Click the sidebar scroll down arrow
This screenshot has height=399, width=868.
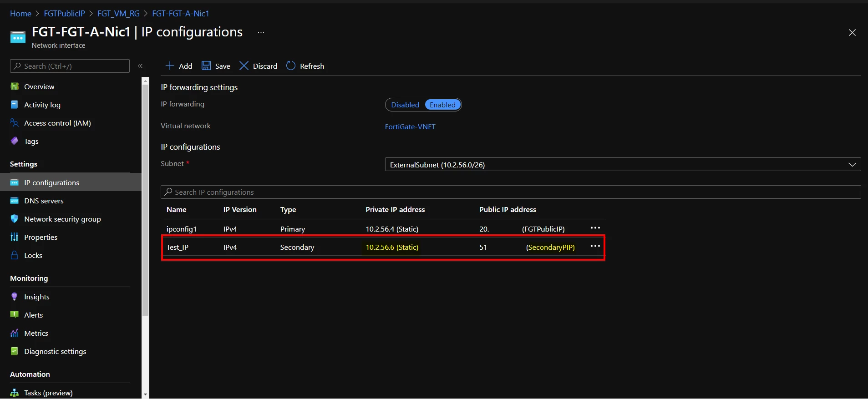pos(146,394)
